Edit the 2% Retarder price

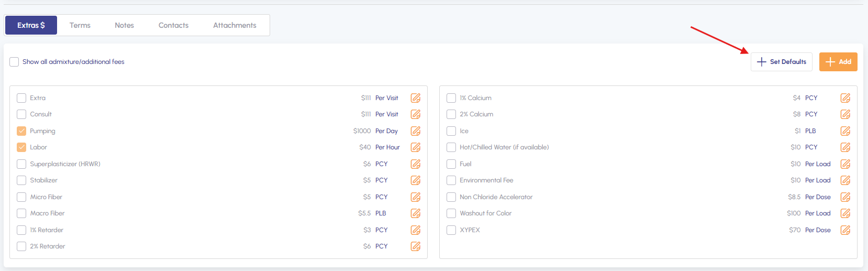click(416, 246)
